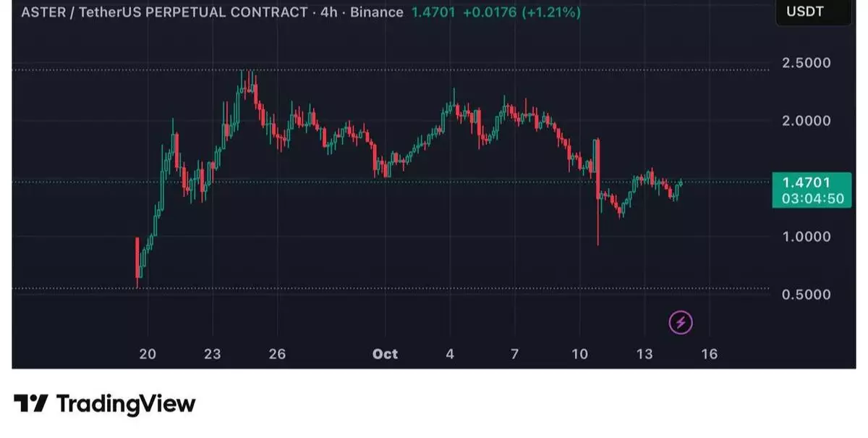Click the 03:04:50 candle countdown timer
The image size is (868, 438).
pyautogui.click(x=812, y=198)
